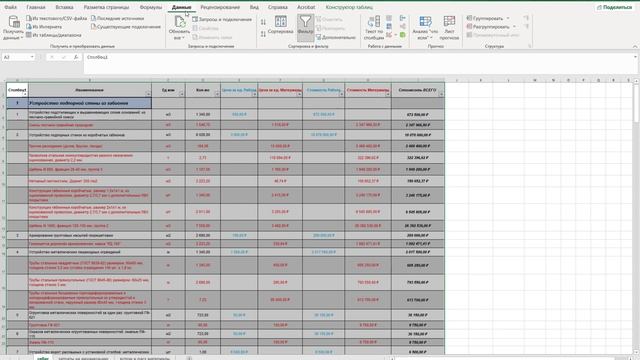Sort descending Z to A
640x360 pixels.
click(263, 34)
